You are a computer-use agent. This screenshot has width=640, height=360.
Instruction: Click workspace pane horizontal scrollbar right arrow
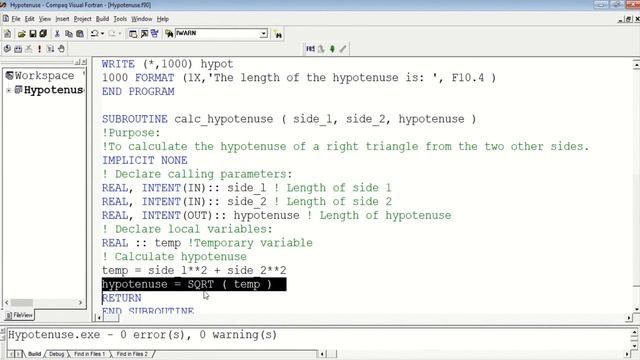80,302
